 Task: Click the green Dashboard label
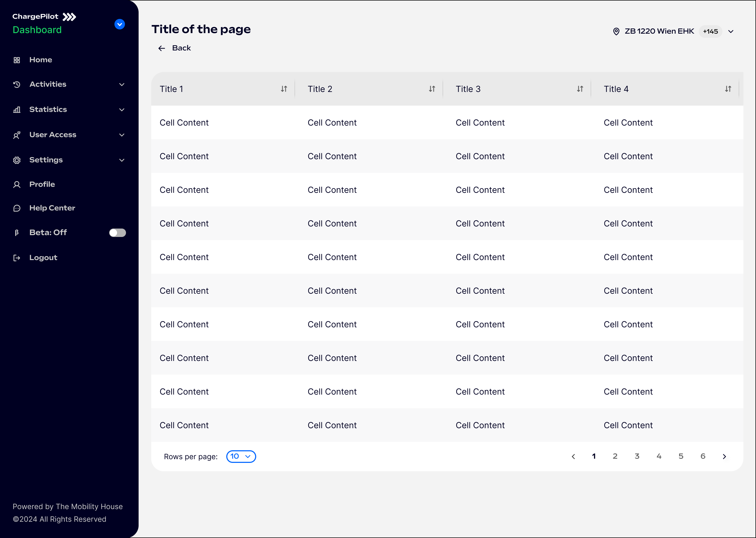click(37, 30)
